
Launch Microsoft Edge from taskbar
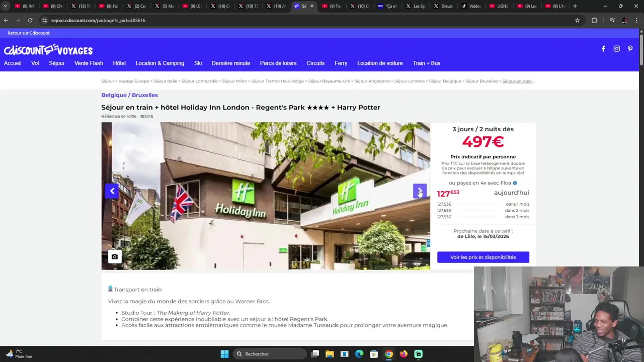coord(359,354)
